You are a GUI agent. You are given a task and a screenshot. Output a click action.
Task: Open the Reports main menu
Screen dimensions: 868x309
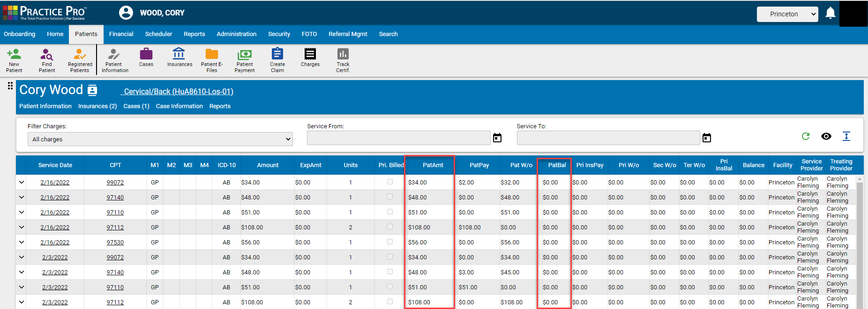195,34
